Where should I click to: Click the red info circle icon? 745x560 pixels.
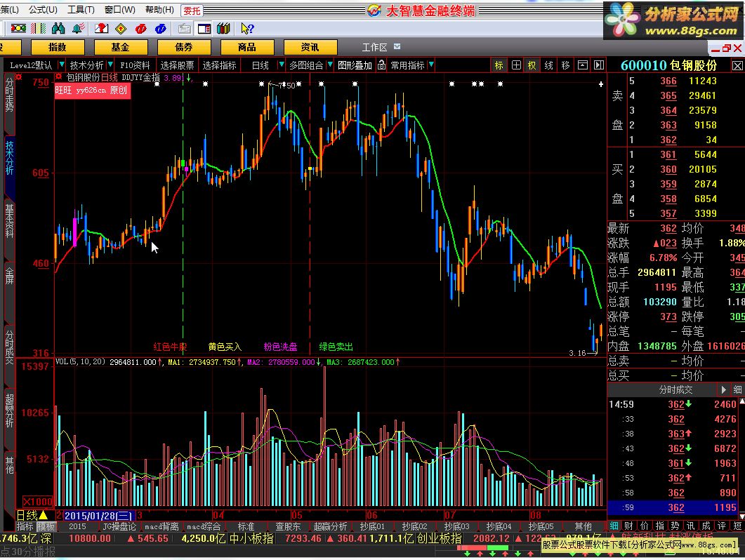(x=140, y=29)
